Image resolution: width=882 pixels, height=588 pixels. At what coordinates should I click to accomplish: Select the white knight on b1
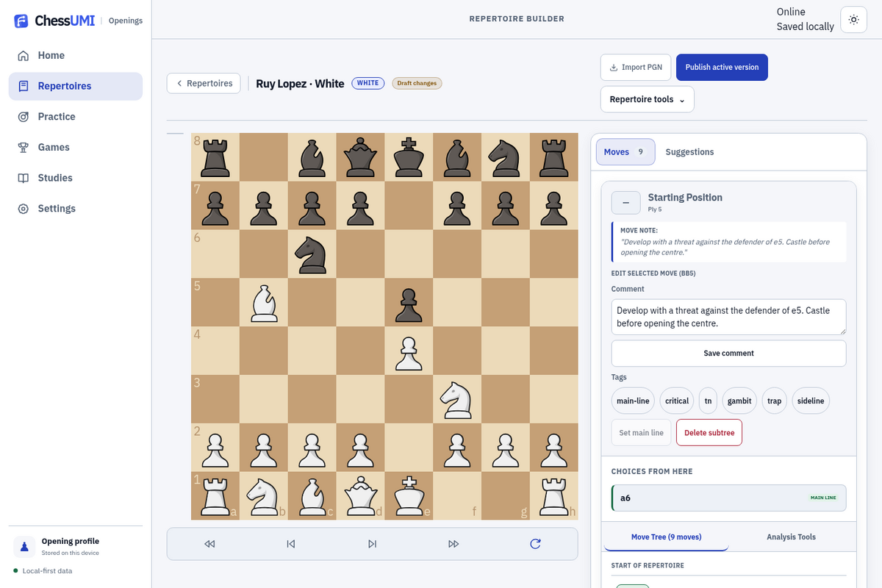[x=263, y=495]
